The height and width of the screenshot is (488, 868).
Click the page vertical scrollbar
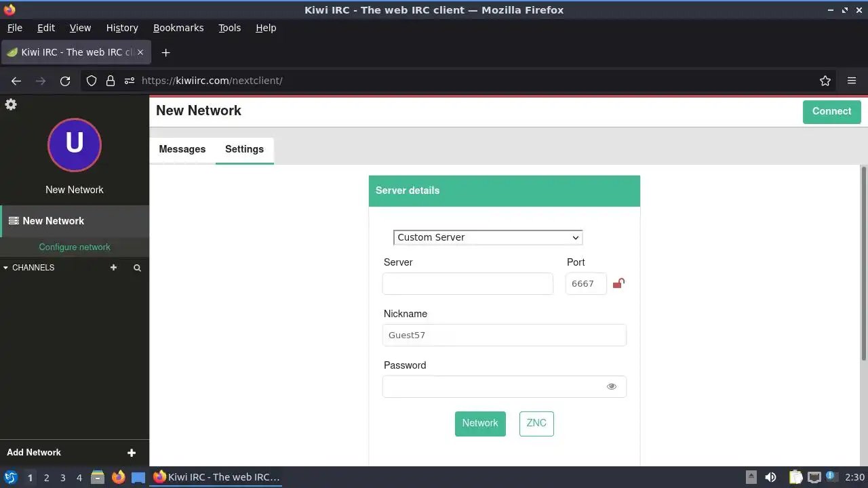pyautogui.click(x=864, y=263)
